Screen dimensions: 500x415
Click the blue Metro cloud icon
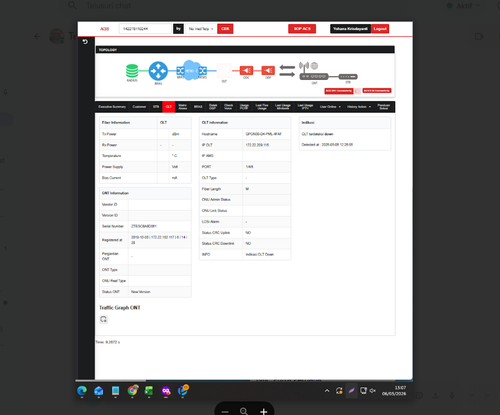191,70
